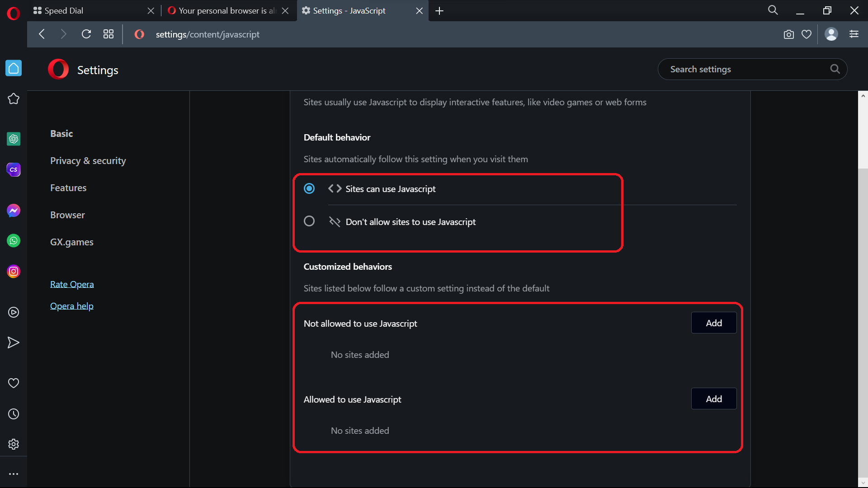Add site to Not allowed to use Javascript
Screen dimensions: 868x488
point(714,323)
